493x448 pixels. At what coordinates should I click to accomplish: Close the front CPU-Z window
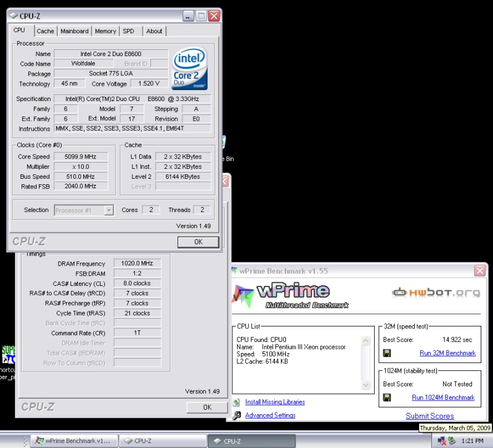(214, 16)
